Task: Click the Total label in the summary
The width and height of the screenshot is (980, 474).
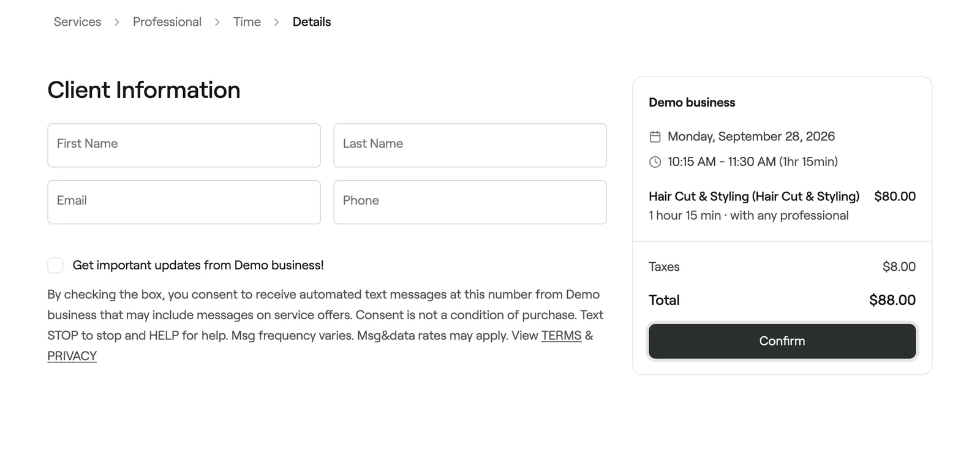Action: (664, 300)
